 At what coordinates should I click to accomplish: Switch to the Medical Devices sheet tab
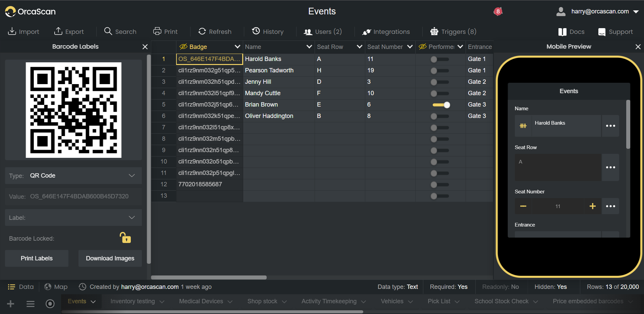[201, 301]
